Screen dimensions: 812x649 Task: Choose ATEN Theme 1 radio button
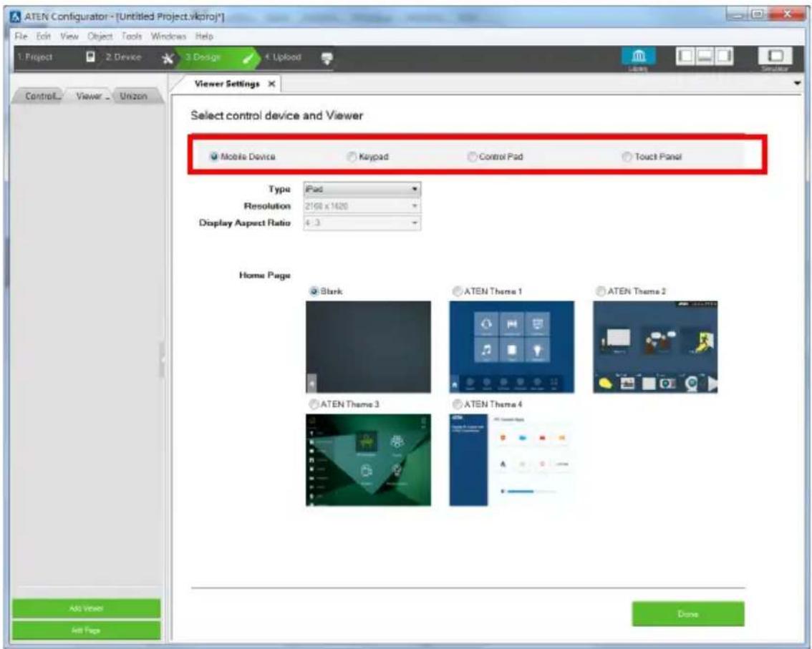point(457,291)
